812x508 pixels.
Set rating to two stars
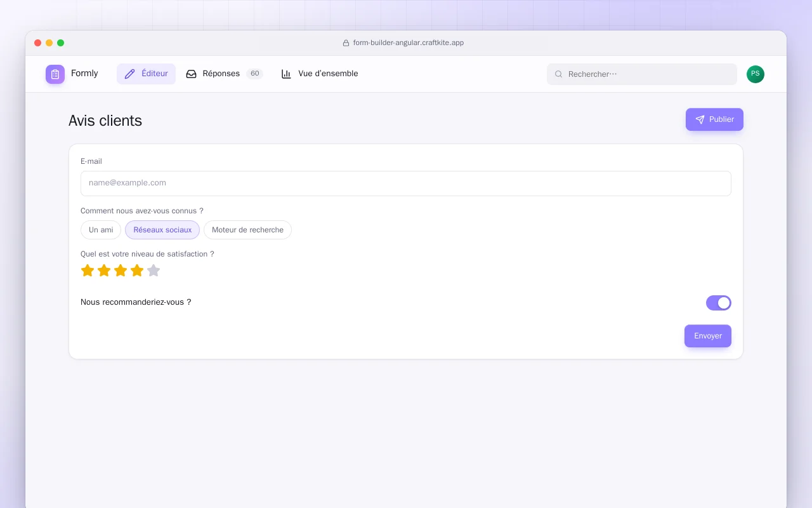coord(104,271)
